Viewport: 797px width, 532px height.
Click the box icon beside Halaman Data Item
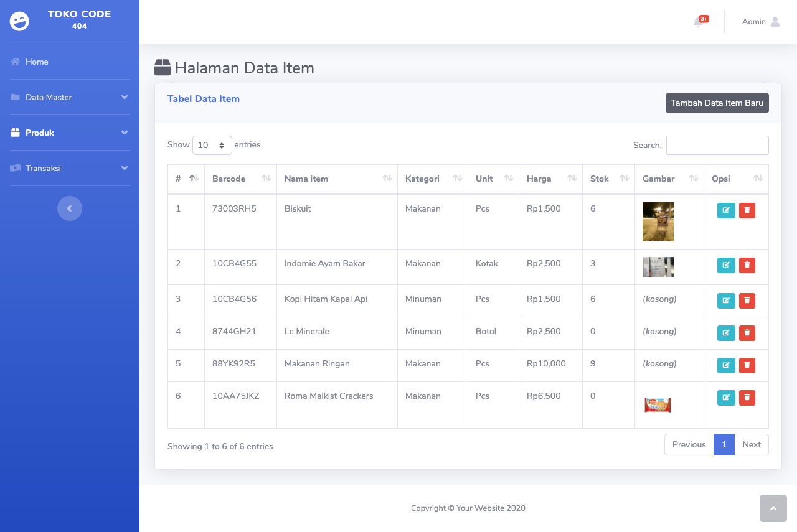click(x=163, y=68)
